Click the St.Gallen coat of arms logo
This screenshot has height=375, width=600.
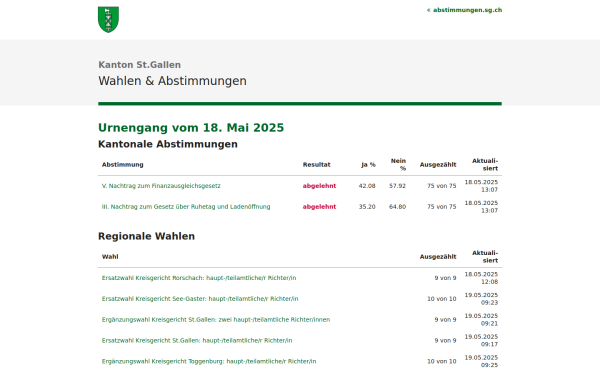(x=108, y=20)
